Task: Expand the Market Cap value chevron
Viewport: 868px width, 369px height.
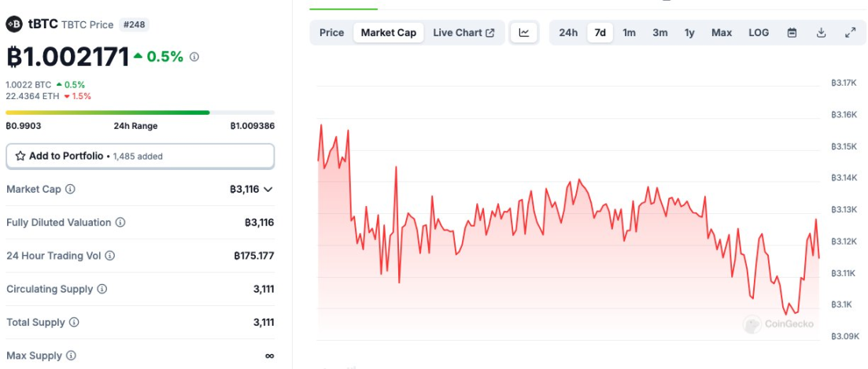Action: coord(268,190)
